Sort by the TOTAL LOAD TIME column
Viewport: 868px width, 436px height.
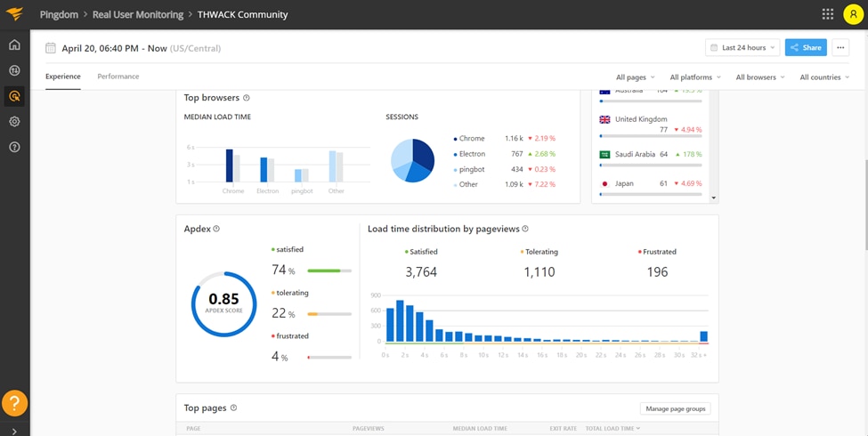(612, 428)
